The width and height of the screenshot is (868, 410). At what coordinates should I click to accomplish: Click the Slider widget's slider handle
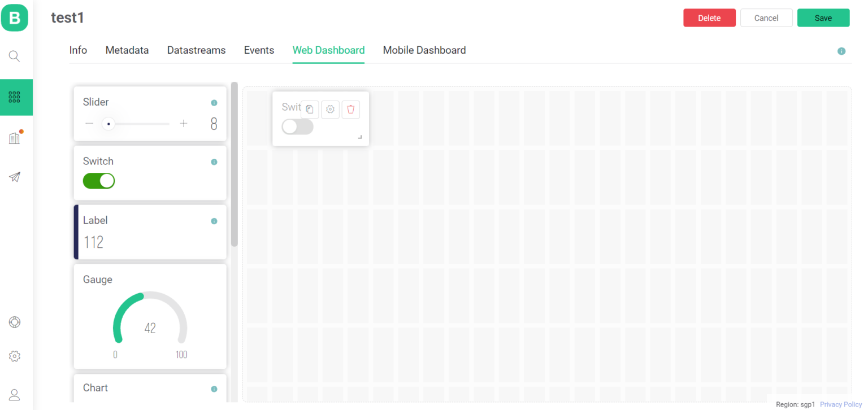pyautogui.click(x=108, y=123)
